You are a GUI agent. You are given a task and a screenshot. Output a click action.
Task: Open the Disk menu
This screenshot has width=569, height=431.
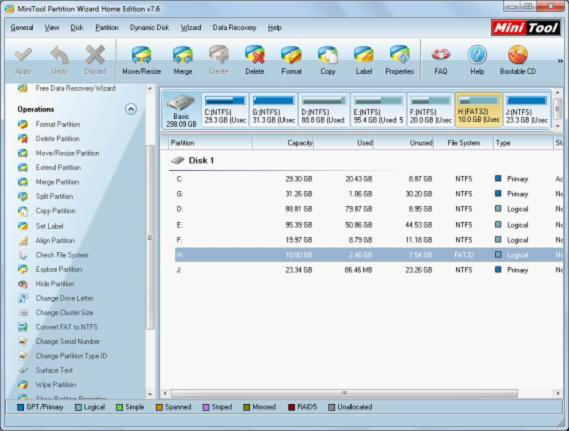tap(77, 28)
